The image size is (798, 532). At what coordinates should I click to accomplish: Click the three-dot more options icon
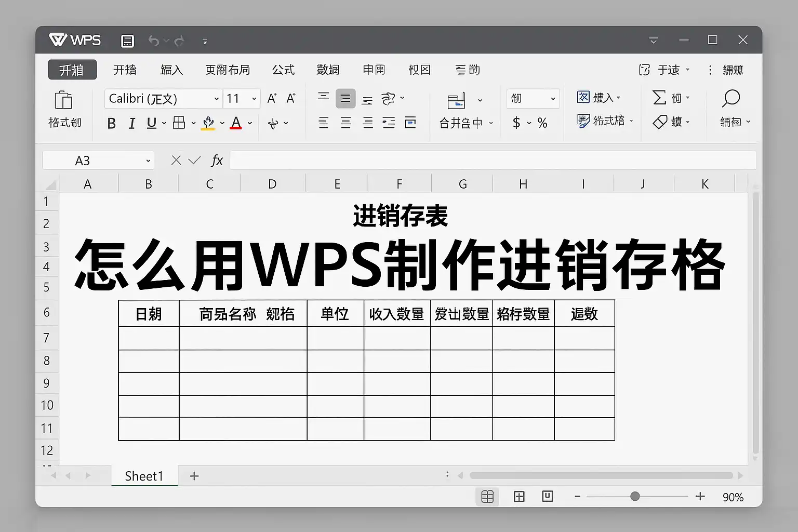tap(710, 70)
